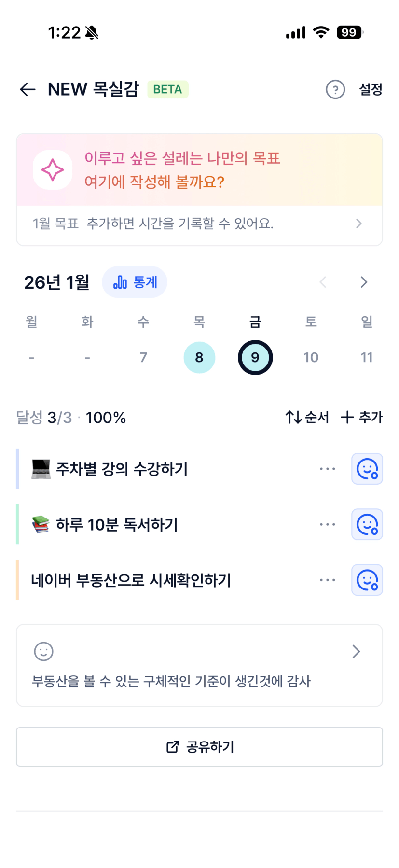Toggle completion face for 하루 10분 독서하기

367,524
